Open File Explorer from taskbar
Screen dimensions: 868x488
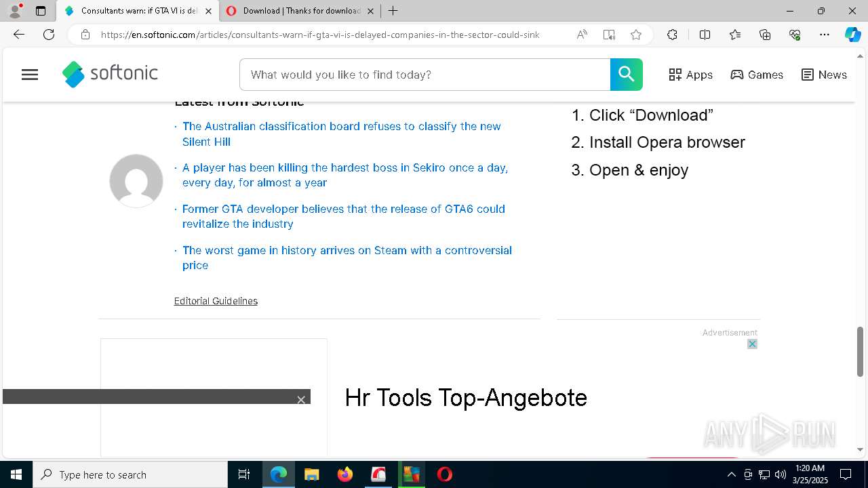click(x=312, y=474)
